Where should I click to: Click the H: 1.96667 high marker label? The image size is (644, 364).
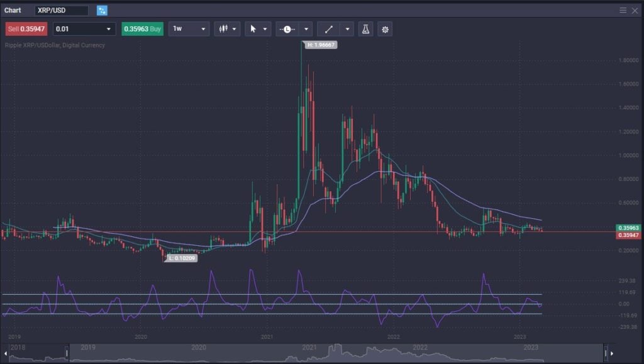319,45
